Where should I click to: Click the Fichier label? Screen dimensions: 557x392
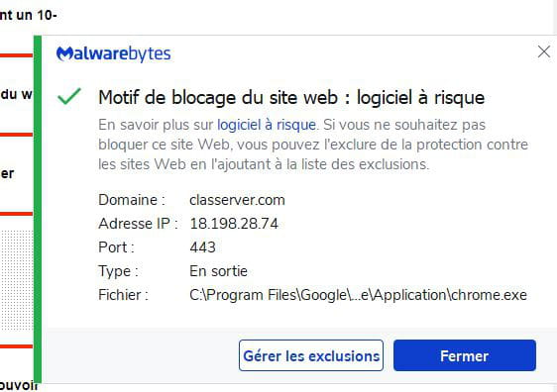click(123, 295)
